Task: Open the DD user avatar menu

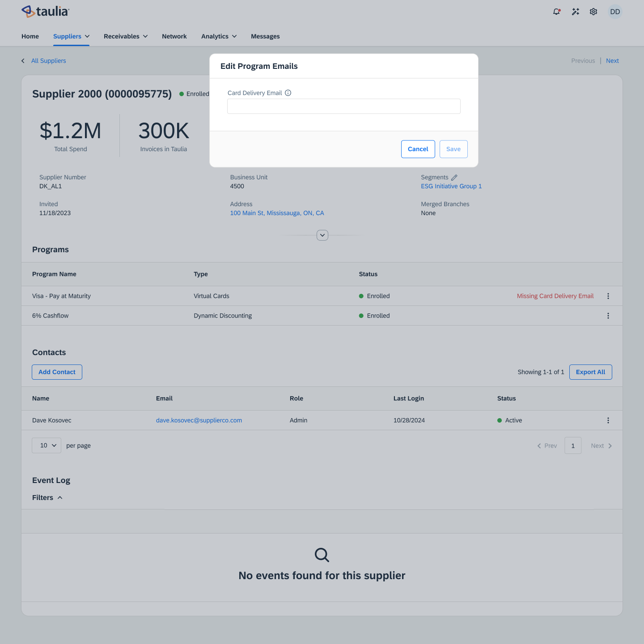Action: coord(615,12)
